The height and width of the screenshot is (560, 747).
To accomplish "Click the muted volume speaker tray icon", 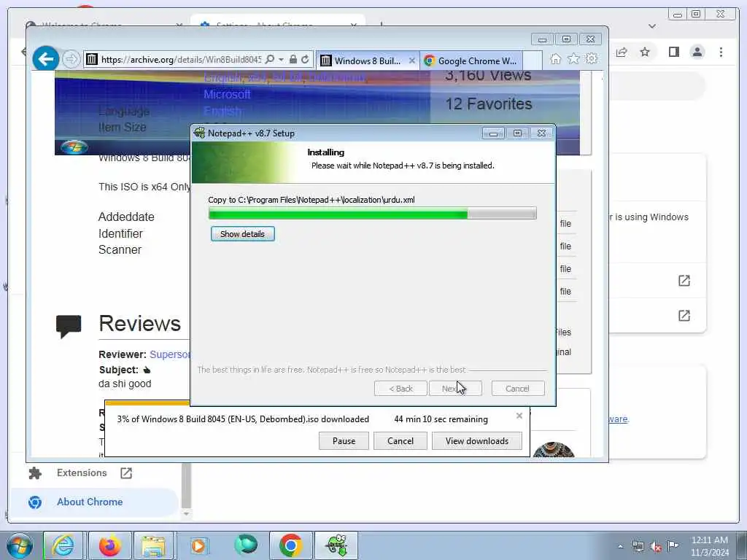I will click(656, 547).
